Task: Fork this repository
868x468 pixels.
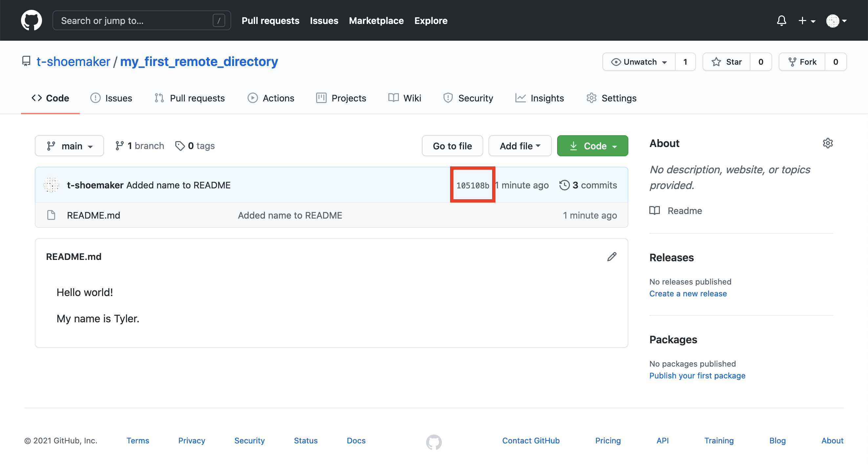Action: click(802, 62)
